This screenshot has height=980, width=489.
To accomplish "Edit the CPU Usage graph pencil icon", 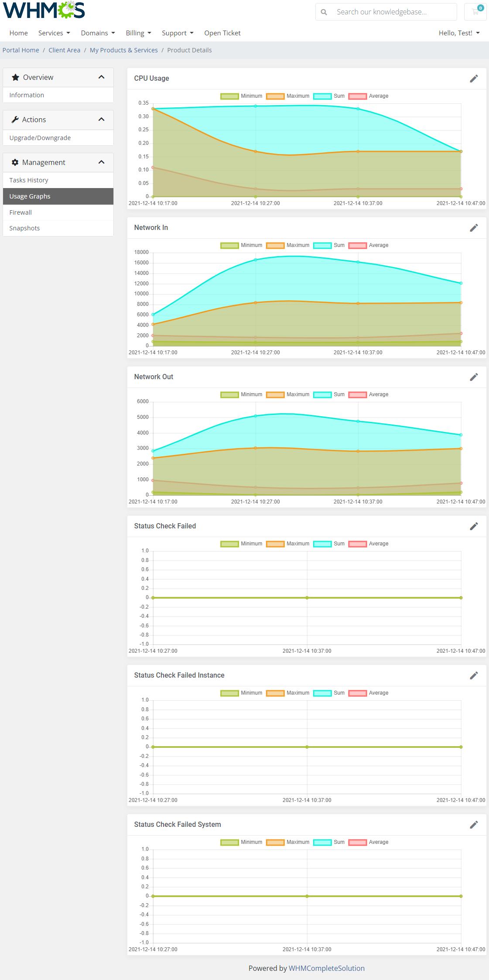I will pos(474,79).
